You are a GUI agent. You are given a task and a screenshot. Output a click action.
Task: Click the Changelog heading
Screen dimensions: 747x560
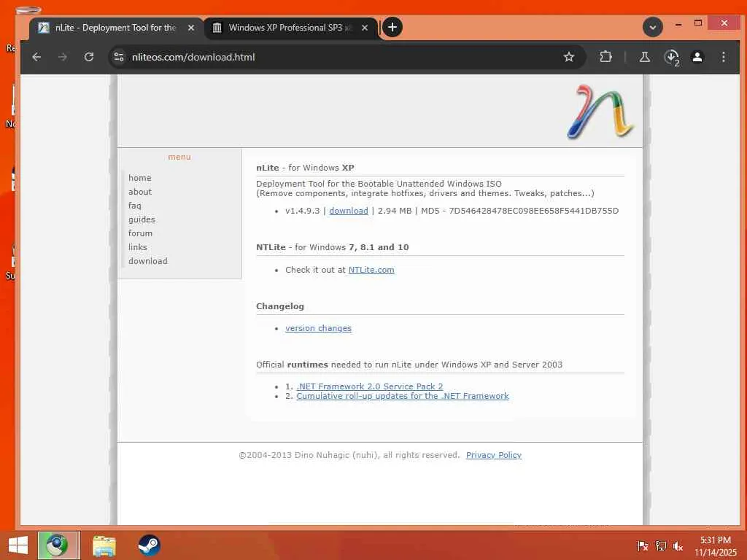click(x=279, y=306)
